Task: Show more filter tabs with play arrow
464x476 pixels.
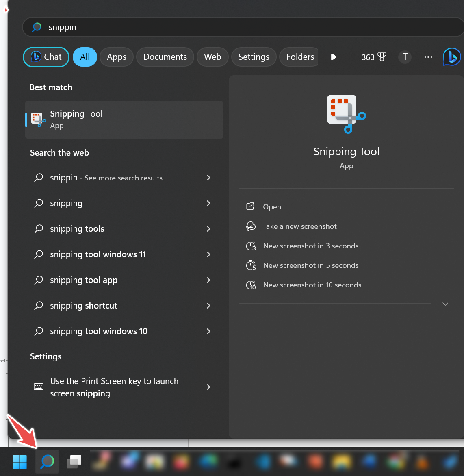Action: pyautogui.click(x=333, y=57)
